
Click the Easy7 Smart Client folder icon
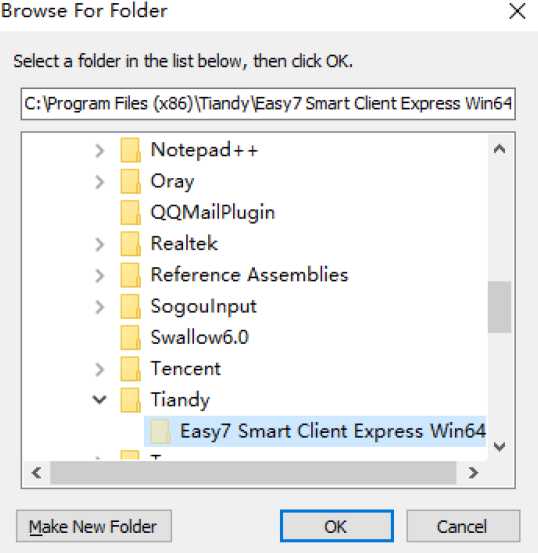(161, 431)
